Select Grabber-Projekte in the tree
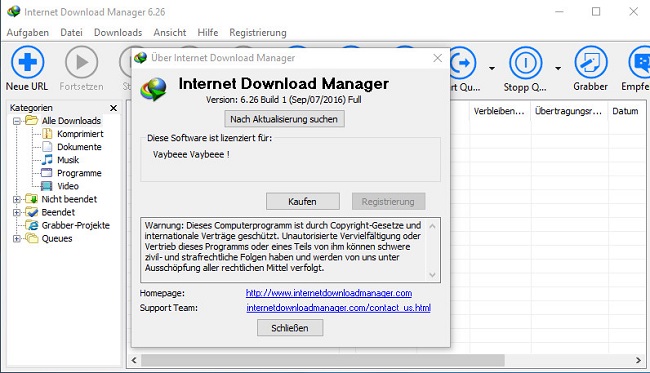Image resolution: width=650 pixels, height=373 pixels. point(75,225)
